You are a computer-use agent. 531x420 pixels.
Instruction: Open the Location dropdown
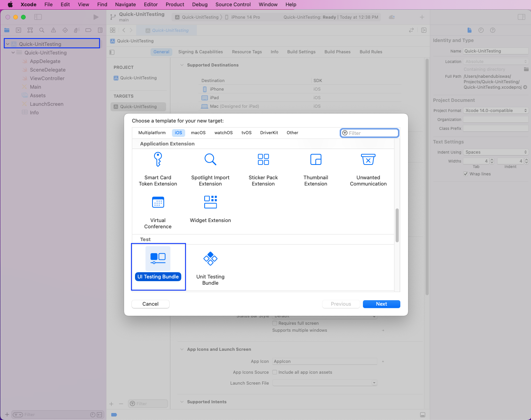point(496,61)
